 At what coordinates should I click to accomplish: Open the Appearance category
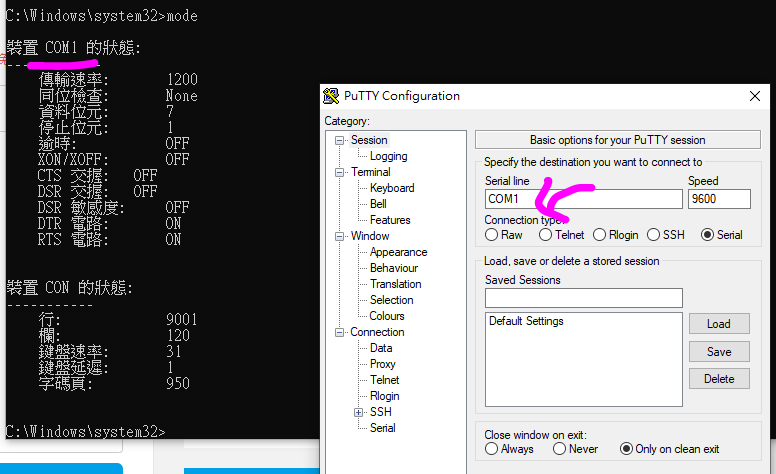click(398, 252)
